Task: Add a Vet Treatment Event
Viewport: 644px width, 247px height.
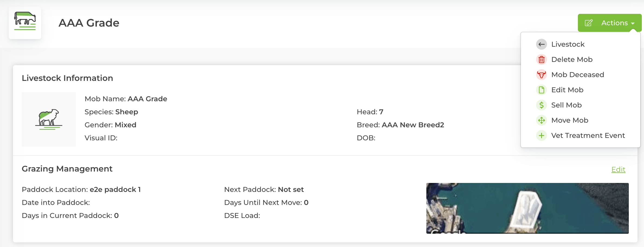Action: coord(588,135)
